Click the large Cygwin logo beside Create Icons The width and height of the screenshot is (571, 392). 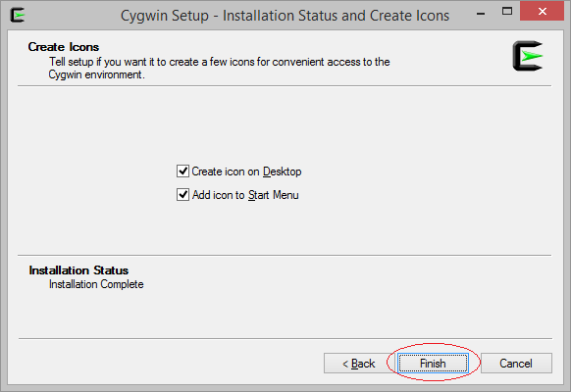coord(528,56)
